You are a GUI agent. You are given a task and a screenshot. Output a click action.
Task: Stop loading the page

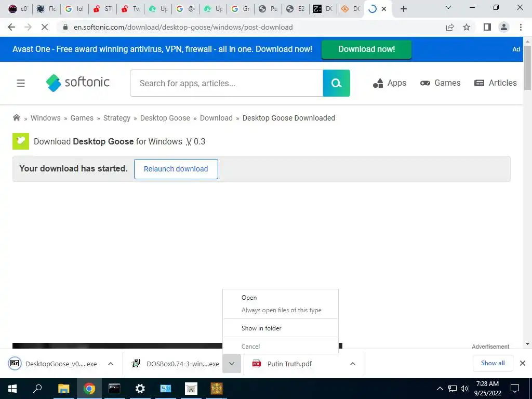(x=45, y=27)
